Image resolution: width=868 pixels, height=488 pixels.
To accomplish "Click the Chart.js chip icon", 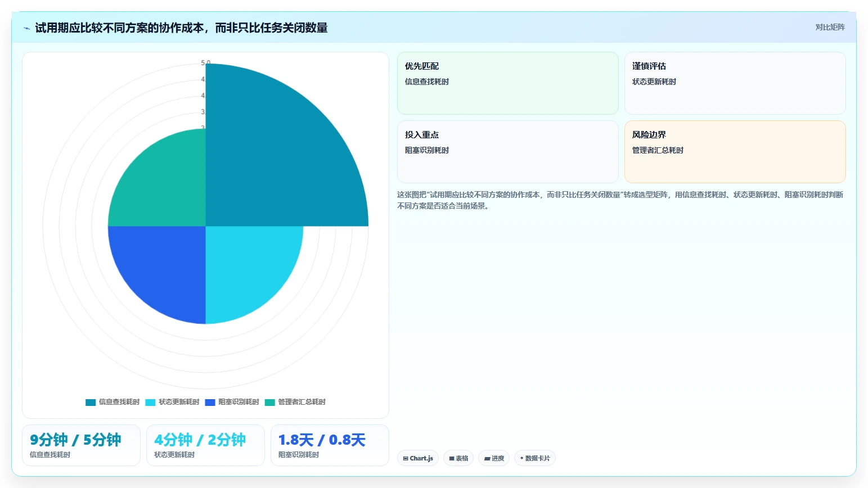I will [406, 459].
